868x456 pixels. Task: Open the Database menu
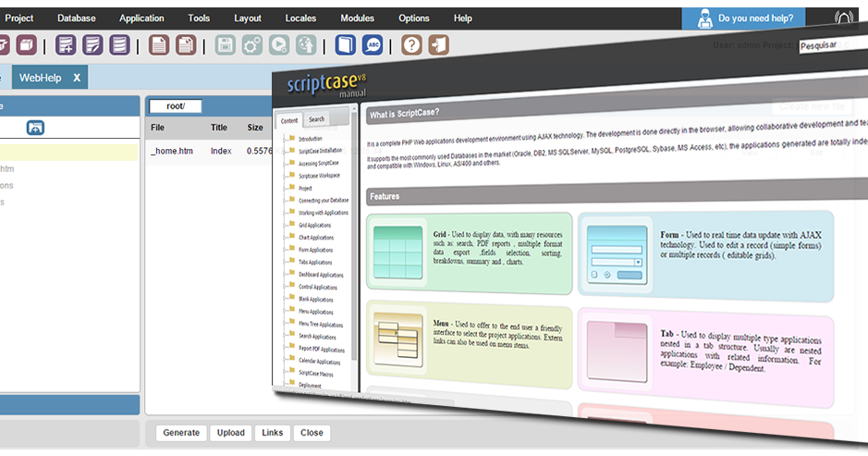click(77, 18)
